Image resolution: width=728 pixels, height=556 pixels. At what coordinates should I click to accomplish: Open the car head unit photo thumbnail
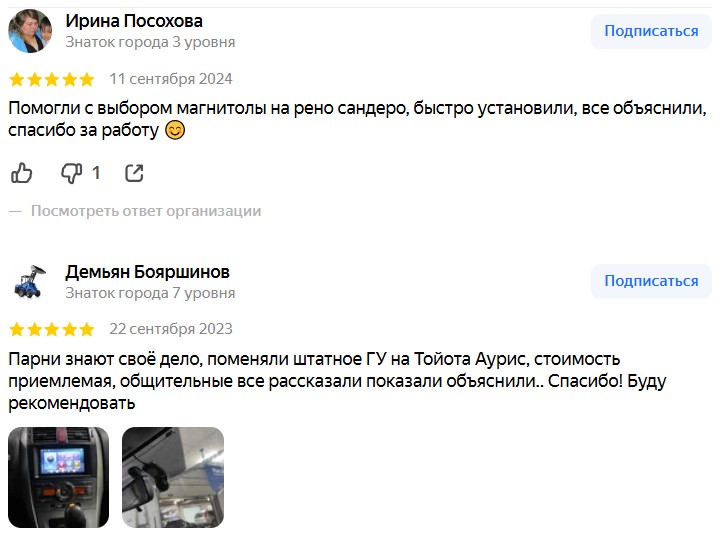point(58,477)
